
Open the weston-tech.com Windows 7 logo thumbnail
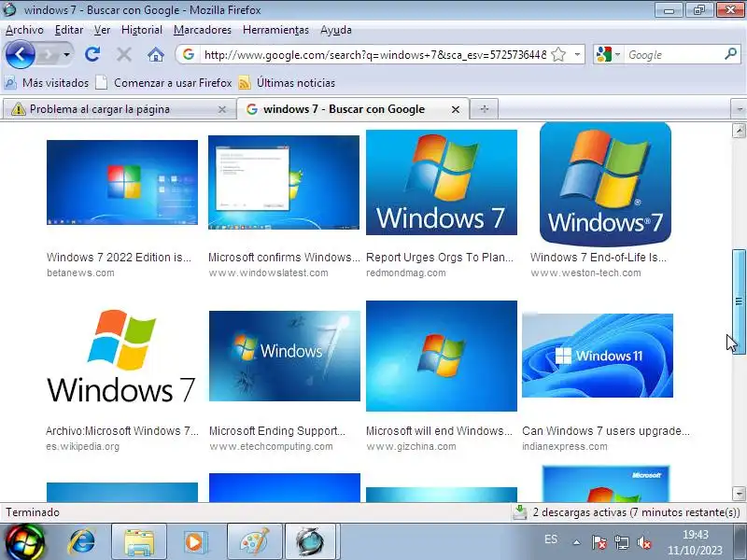coord(605,184)
